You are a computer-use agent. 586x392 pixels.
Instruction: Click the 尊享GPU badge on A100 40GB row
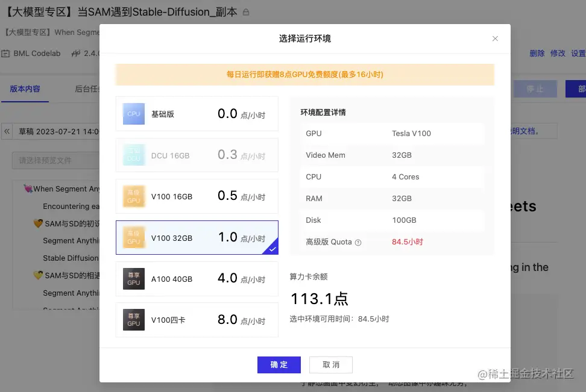click(x=134, y=279)
